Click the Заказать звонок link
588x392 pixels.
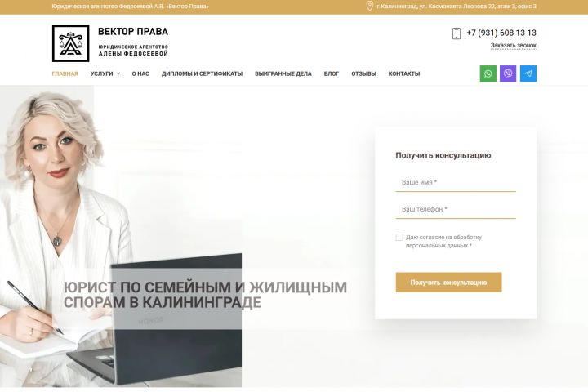click(x=514, y=46)
